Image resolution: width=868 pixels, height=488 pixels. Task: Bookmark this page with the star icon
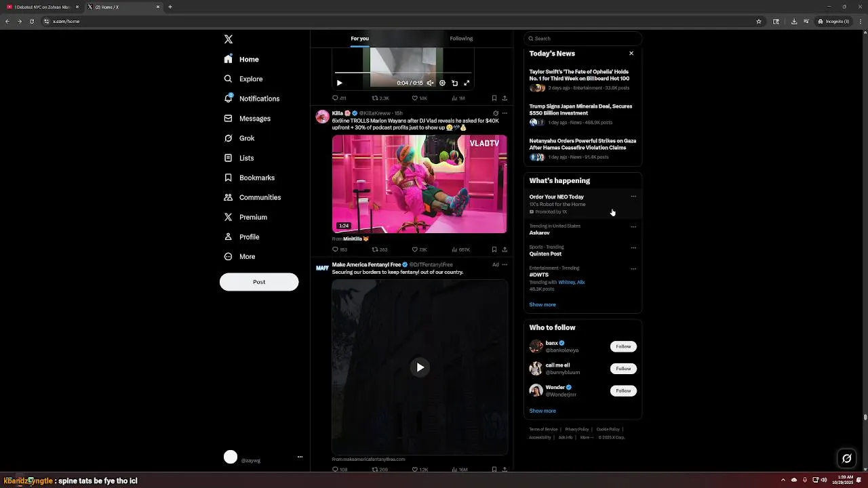coord(759,21)
